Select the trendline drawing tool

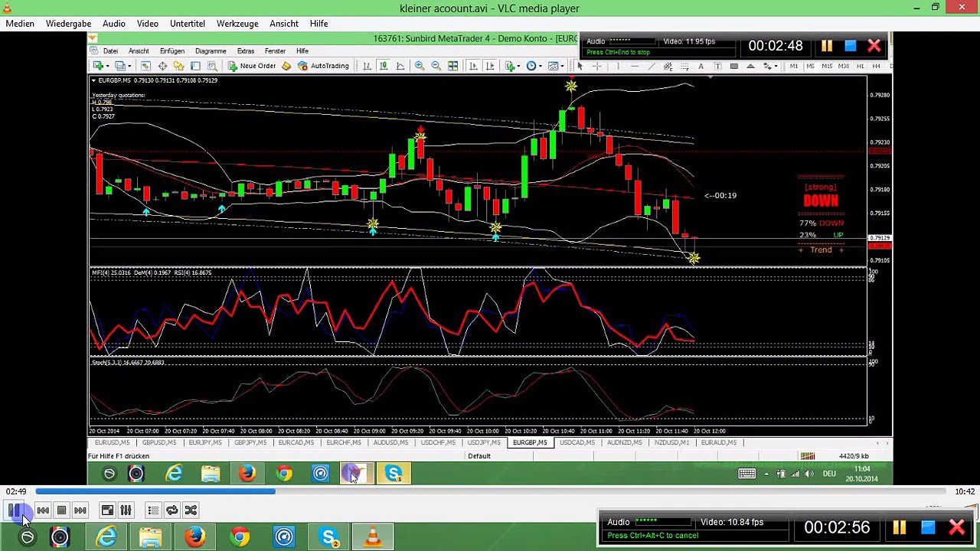tap(652, 66)
